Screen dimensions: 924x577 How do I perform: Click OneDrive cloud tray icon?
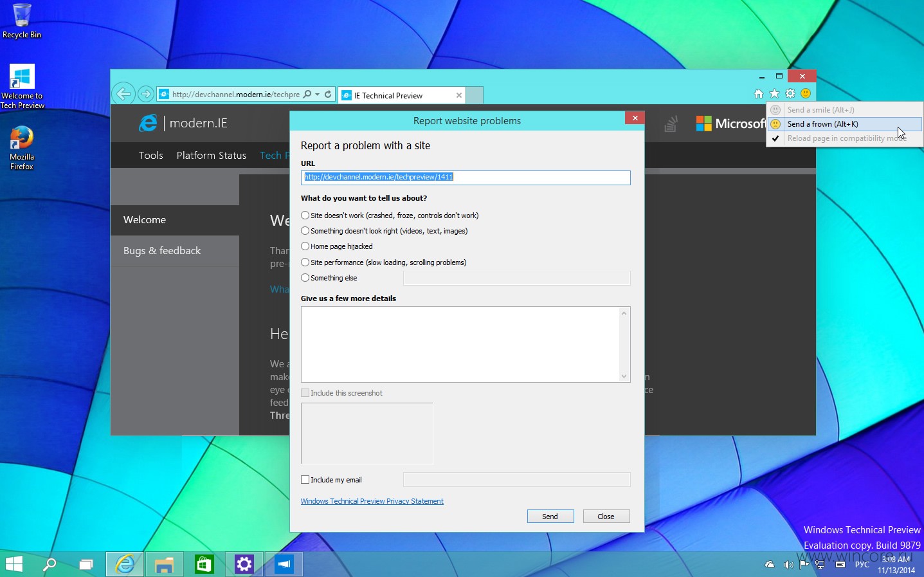(770, 565)
